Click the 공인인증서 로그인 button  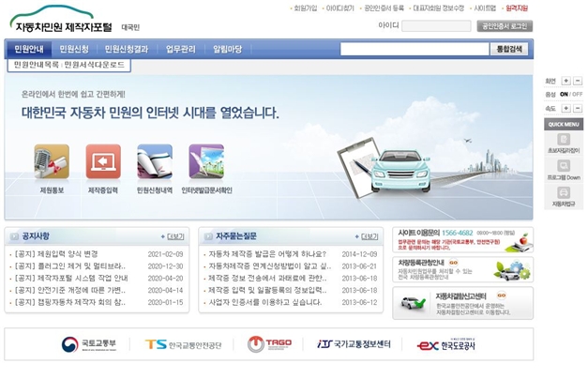pos(505,26)
